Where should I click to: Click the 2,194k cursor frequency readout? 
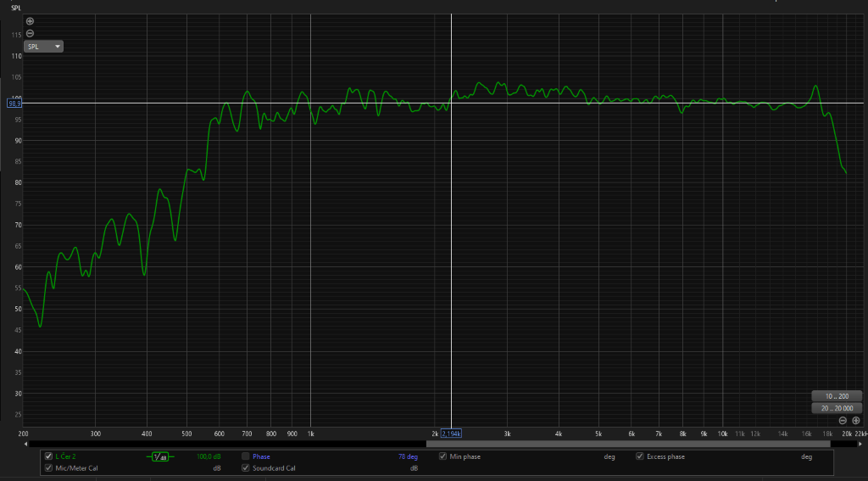tap(451, 433)
